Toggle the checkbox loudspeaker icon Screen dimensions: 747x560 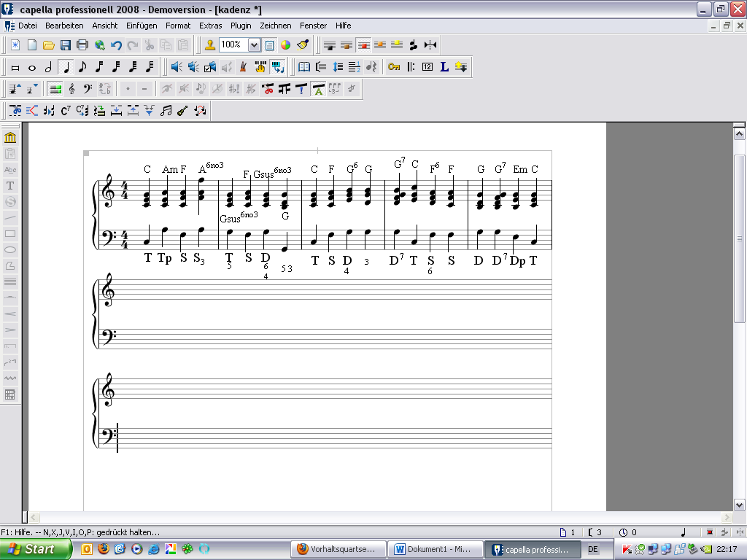click(210, 67)
